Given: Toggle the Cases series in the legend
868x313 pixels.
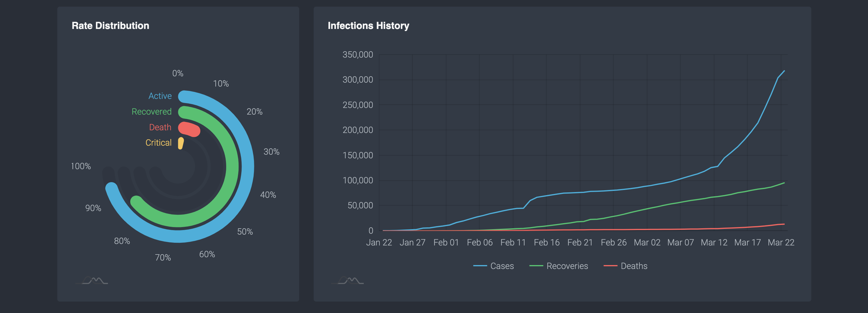Looking at the screenshot, I should (x=493, y=266).
